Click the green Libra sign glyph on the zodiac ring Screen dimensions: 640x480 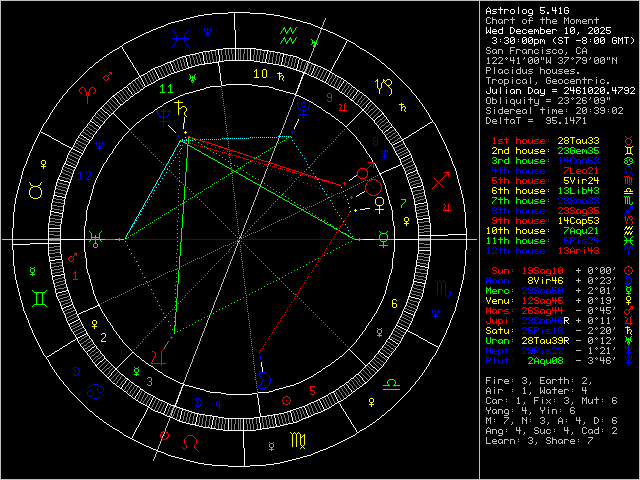point(391,384)
